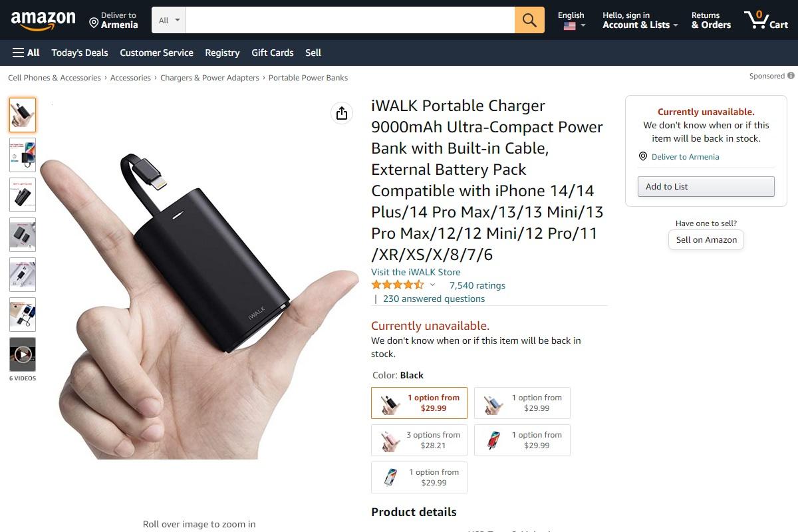The height and width of the screenshot is (532, 798).
Task: Open the hamburger All menu
Action: (26, 53)
